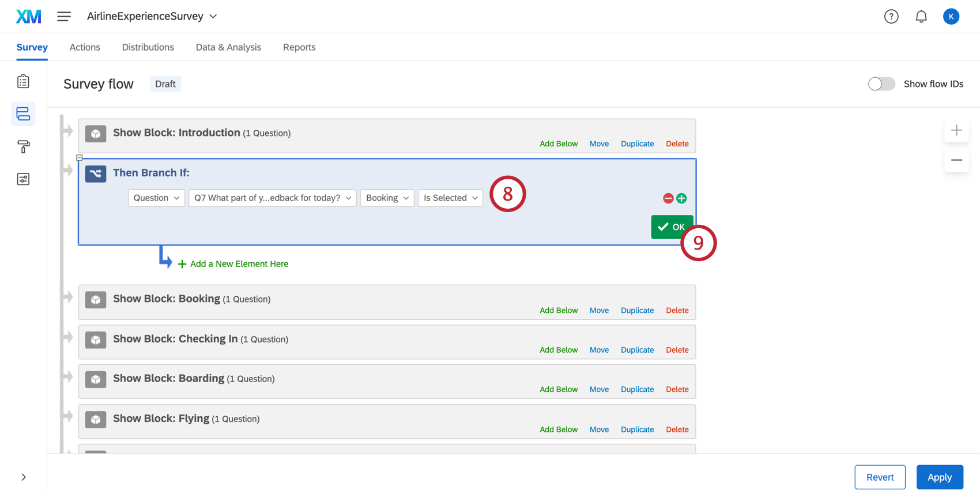Add condition with green plus icon

click(x=681, y=198)
